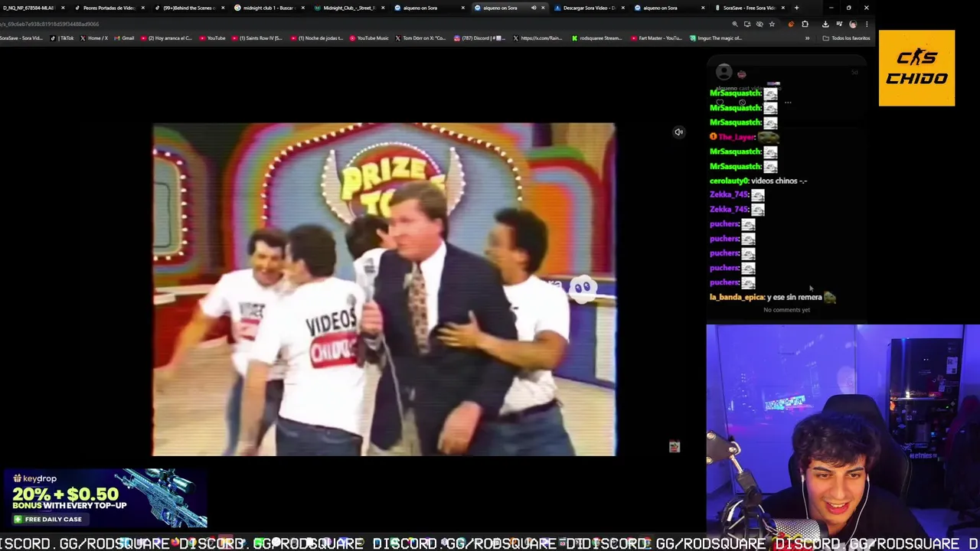Close the midnight club 1 - Buscar tab
The height and width of the screenshot is (551, 980).
click(302, 8)
